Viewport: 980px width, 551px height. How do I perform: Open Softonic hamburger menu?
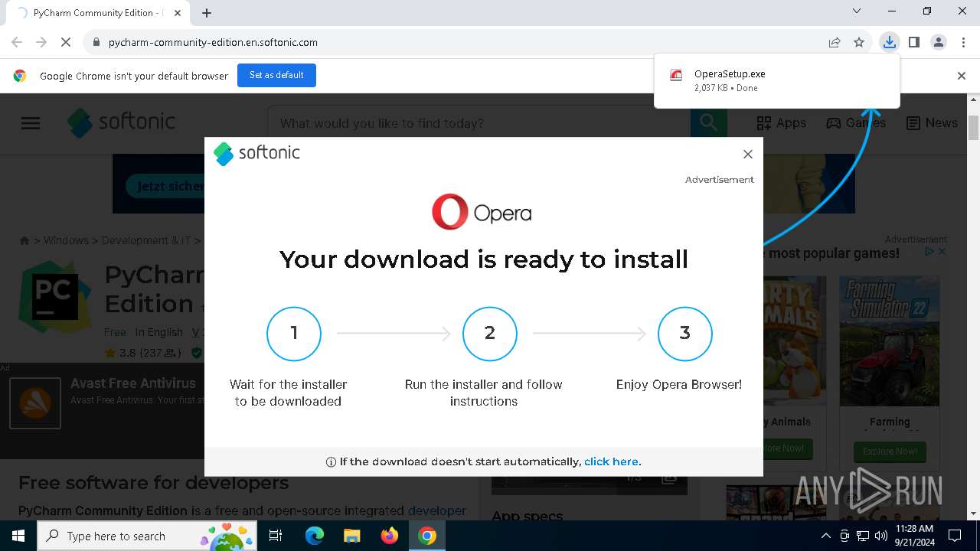click(31, 123)
